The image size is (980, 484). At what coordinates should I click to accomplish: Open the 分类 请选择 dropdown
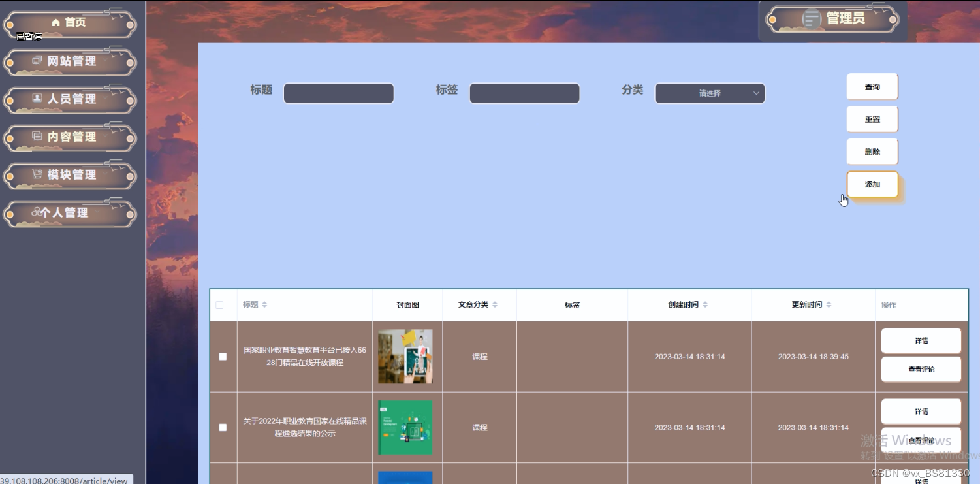tap(710, 93)
